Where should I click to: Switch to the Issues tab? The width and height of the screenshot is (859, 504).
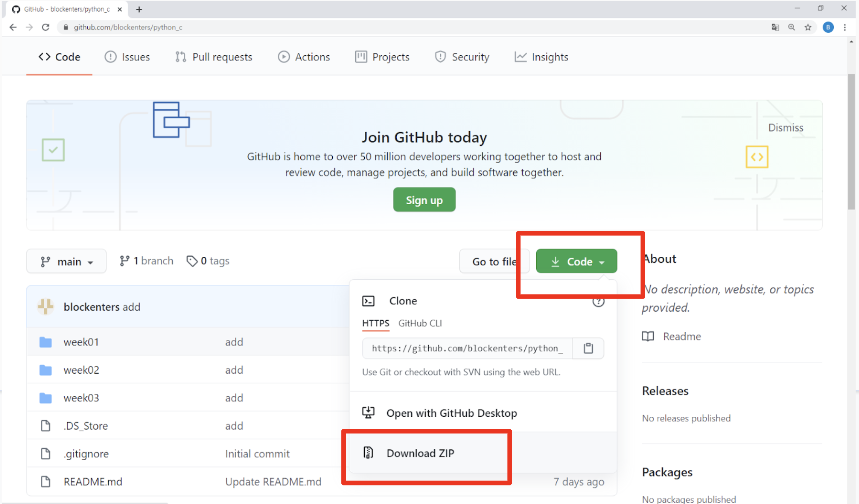pos(127,57)
